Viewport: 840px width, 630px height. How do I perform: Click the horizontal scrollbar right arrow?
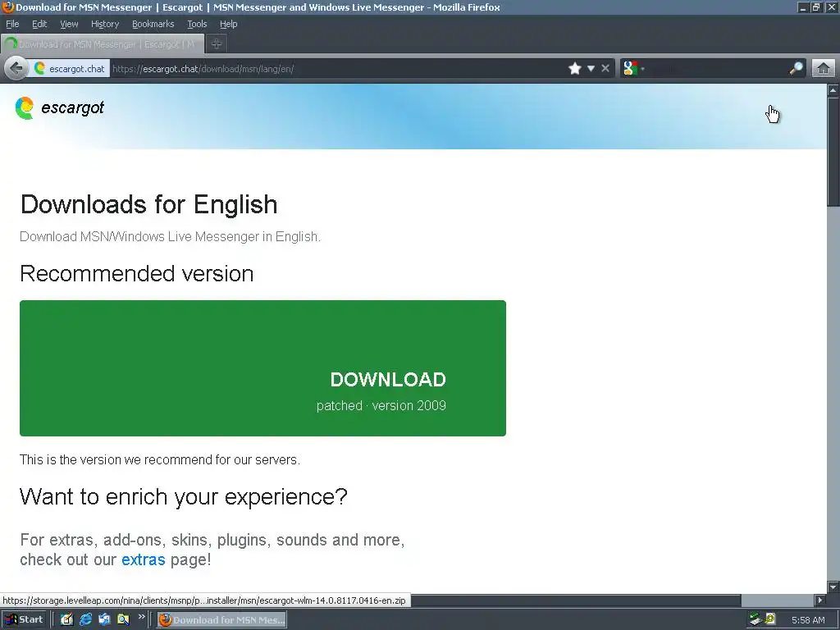pos(819,600)
